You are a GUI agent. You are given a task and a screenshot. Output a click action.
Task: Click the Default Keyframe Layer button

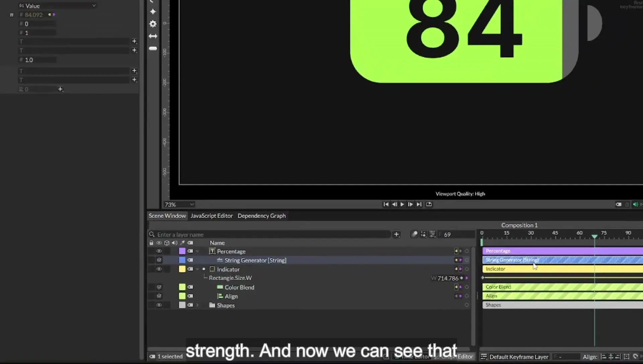[519, 357]
